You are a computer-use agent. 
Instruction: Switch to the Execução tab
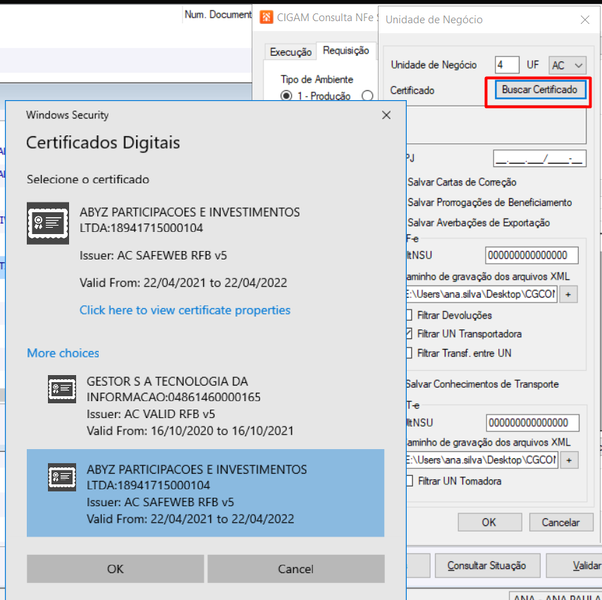[x=290, y=52]
